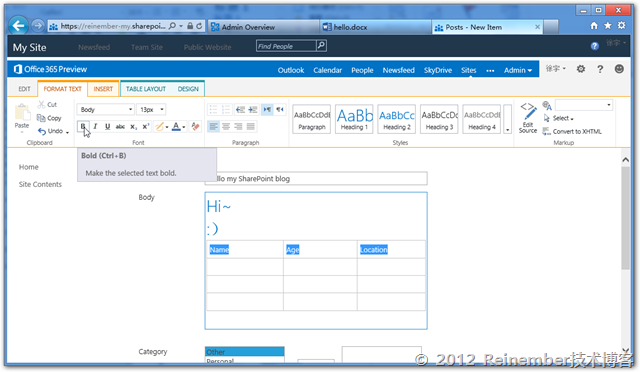This screenshot has height=372, width=640.
Task: Apply italic formatting to text
Action: click(x=95, y=127)
